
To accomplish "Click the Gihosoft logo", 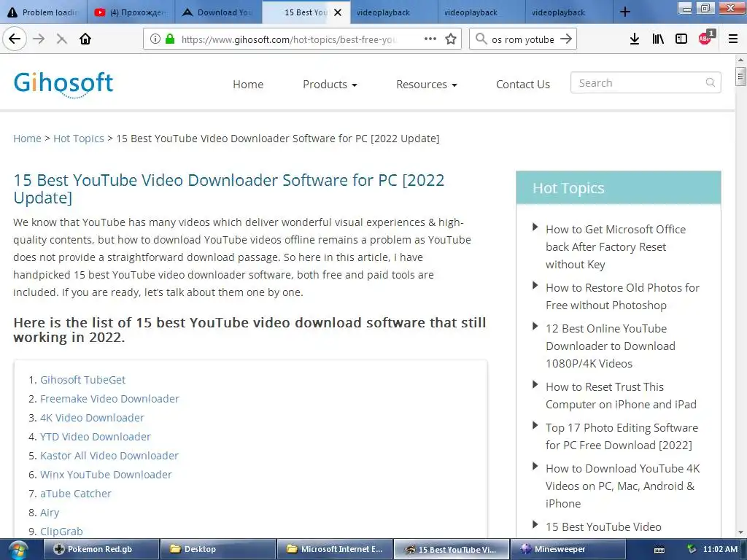I will (x=63, y=84).
